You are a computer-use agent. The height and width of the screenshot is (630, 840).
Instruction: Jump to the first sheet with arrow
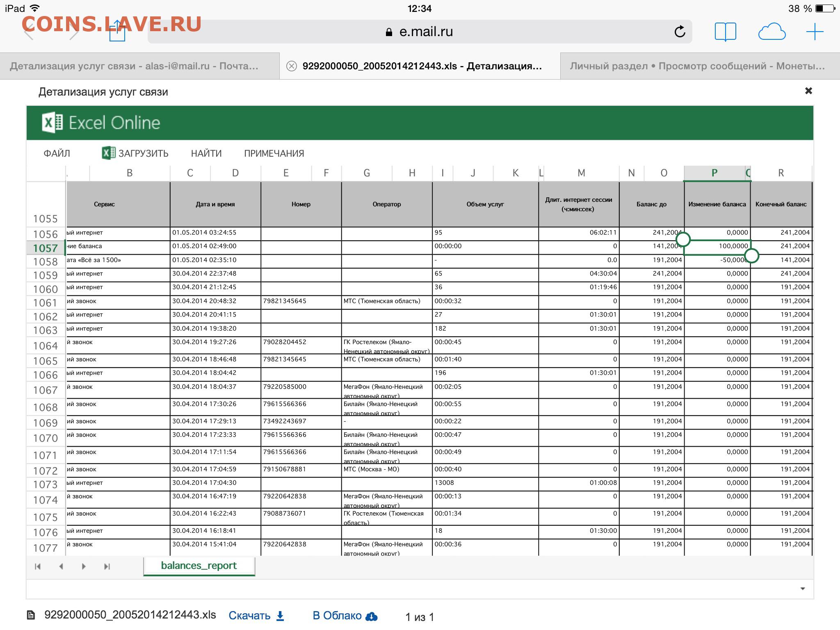click(38, 566)
